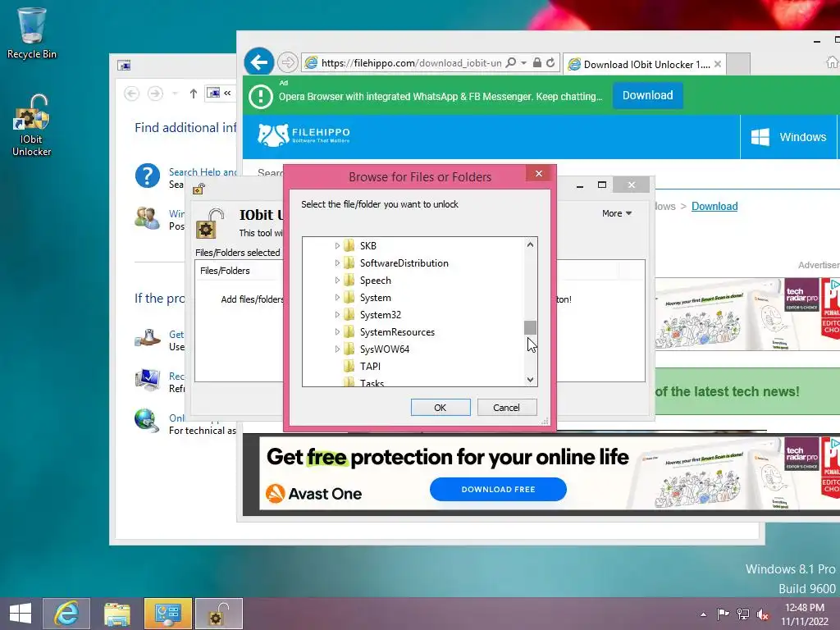Image resolution: width=840 pixels, height=630 pixels.
Task: Click the Avast DOWNLOAD FREE button
Action: 498,489
